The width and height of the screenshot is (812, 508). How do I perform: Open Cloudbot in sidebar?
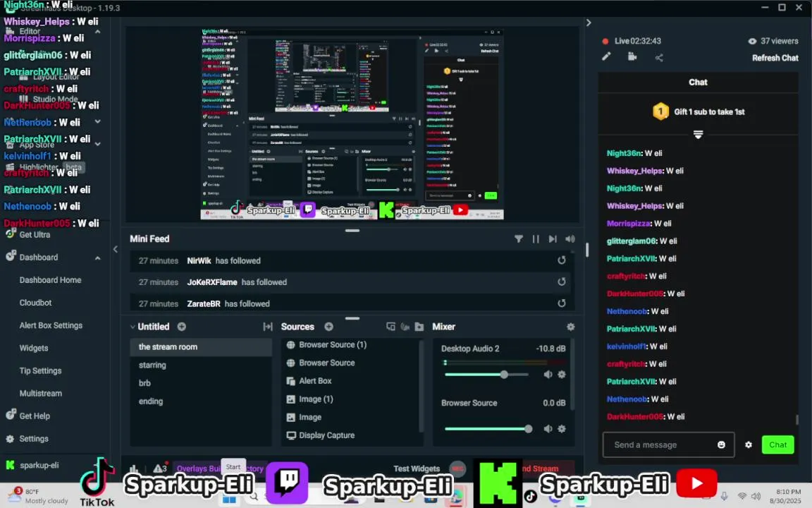pyautogui.click(x=35, y=303)
